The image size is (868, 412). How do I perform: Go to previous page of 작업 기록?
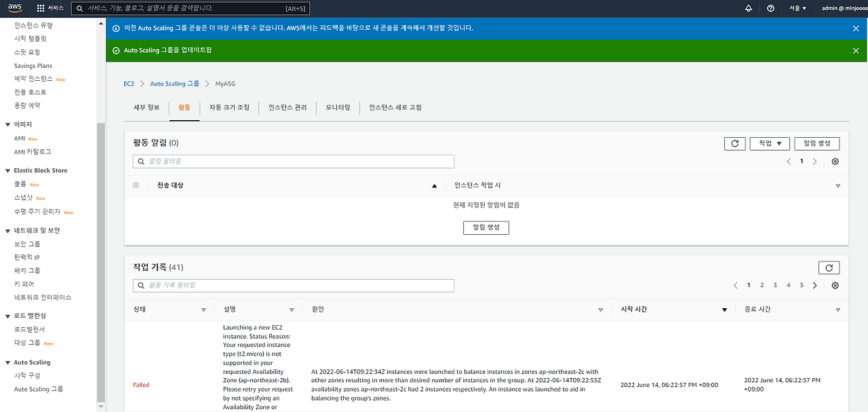click(736, 286)
